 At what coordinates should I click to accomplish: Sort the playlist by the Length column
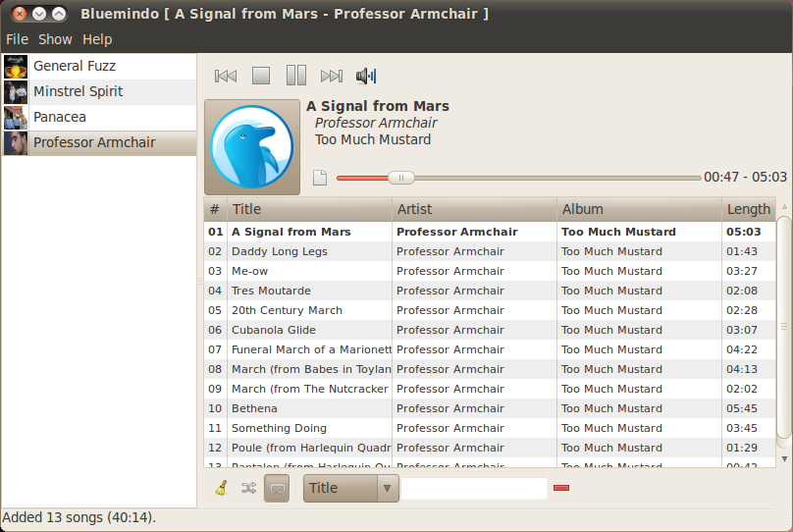pos(748,209)
